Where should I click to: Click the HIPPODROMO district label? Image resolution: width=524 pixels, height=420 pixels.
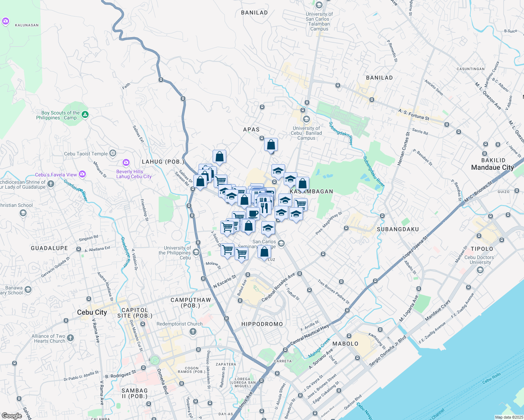point(262,324)
